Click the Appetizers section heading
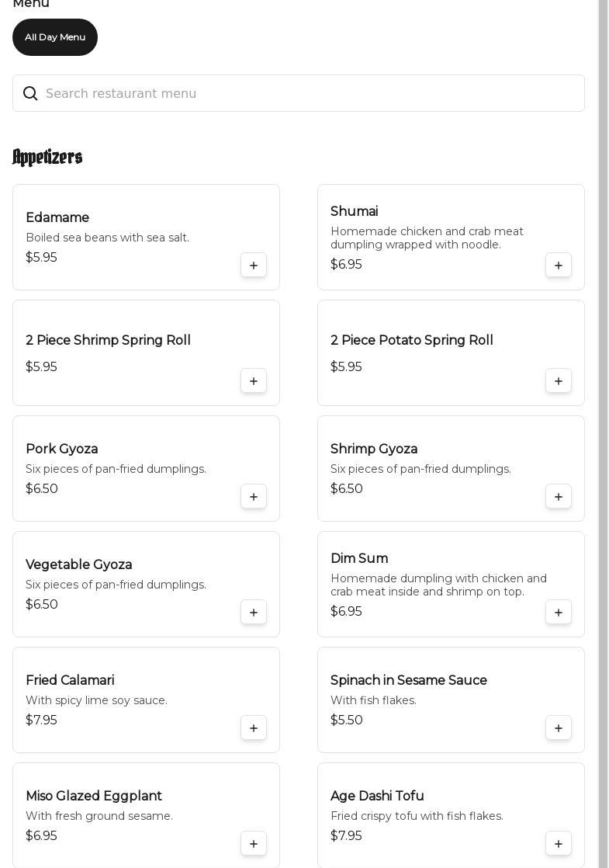The image size is (609, 868). tap(47, 157)
